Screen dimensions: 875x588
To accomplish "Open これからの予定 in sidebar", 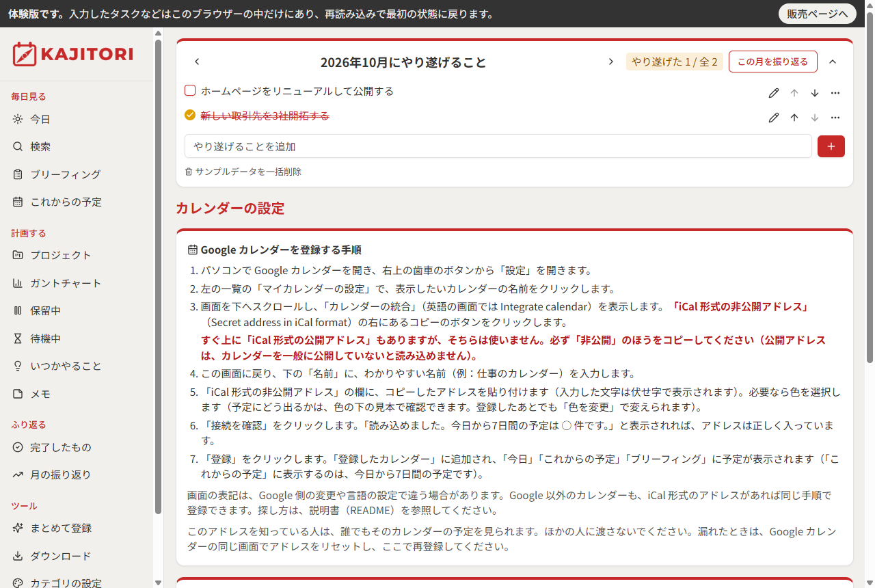I will pos(66,202).
